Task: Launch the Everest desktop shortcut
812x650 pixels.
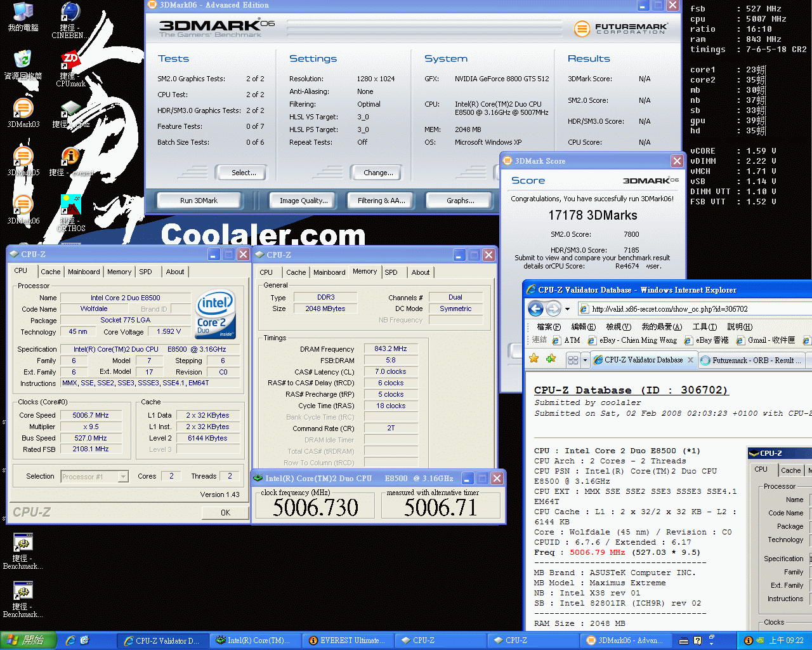Action: pos(70,161)
